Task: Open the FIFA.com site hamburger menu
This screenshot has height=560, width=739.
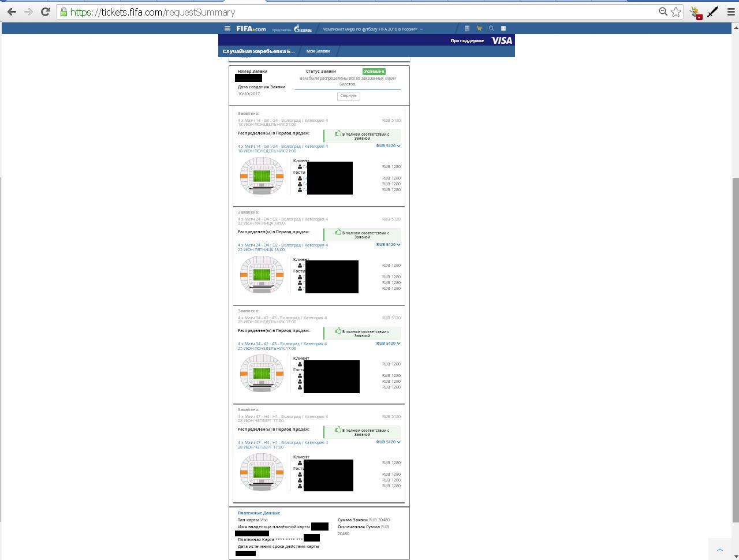Action: [227, 28]
